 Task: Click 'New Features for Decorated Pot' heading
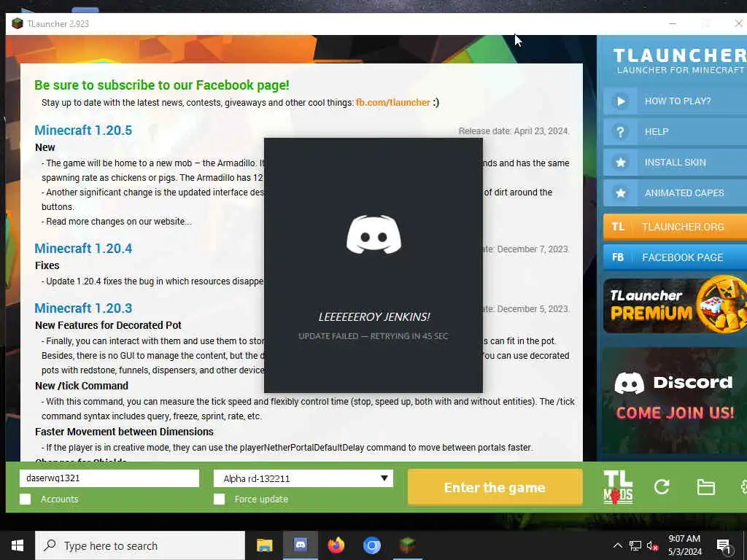(x=108, y=325)
